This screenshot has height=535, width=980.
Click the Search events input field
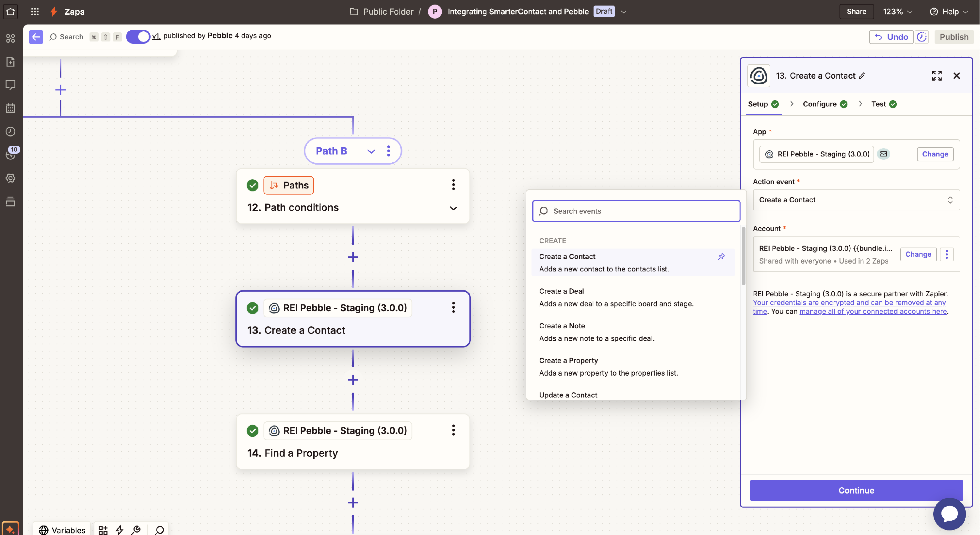point(643,211)
